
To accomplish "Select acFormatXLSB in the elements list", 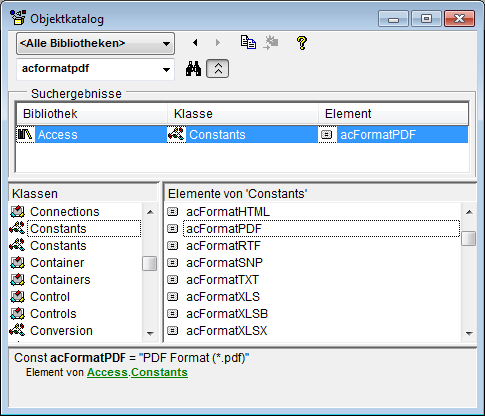I will 227,314.
